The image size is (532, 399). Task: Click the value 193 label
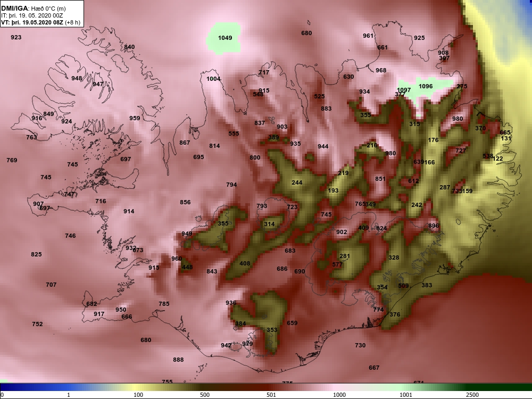tap(333, 190)
